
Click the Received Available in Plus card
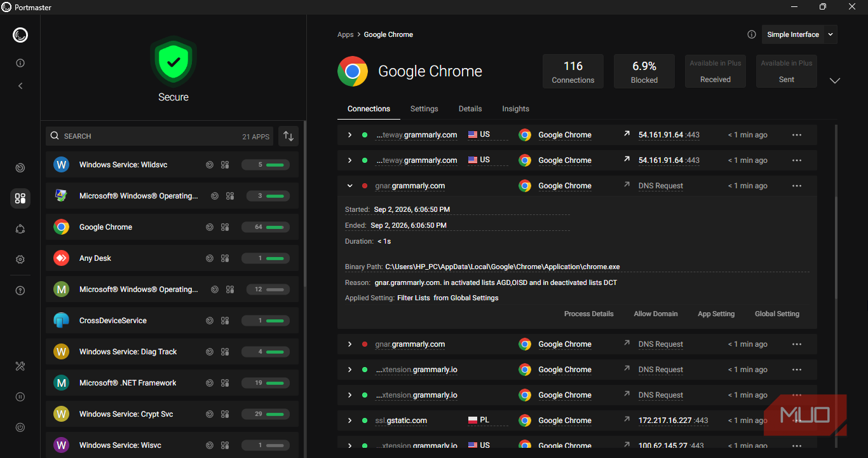[715, 71]
